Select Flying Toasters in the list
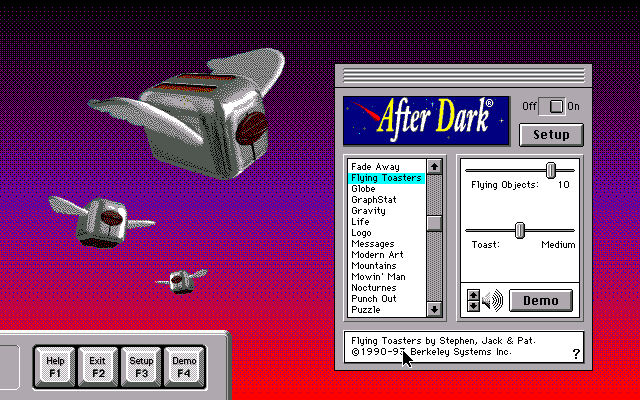The height and width of the screenshot is (400, 640). pyautogui.click(x=386, y=178)
